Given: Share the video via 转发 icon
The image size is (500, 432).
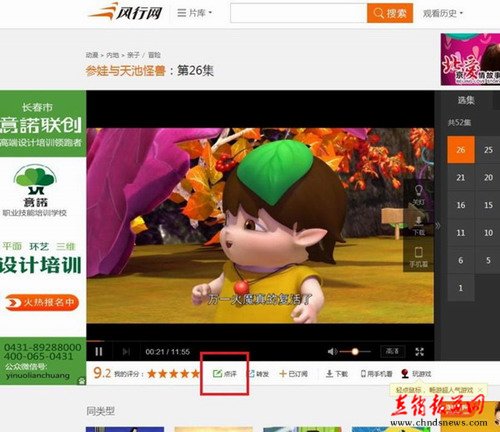Looking at the screenshot, I should (x=251, y=373).
